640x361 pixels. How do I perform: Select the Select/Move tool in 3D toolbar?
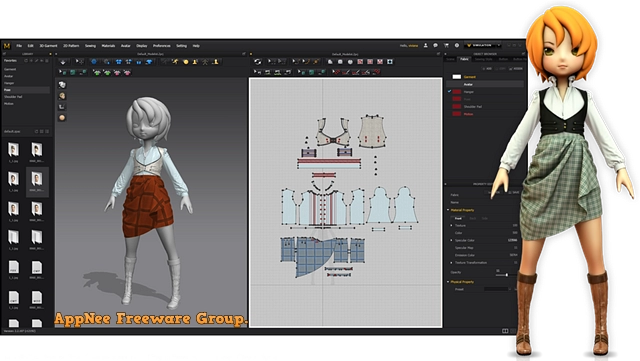click(80, 62)
